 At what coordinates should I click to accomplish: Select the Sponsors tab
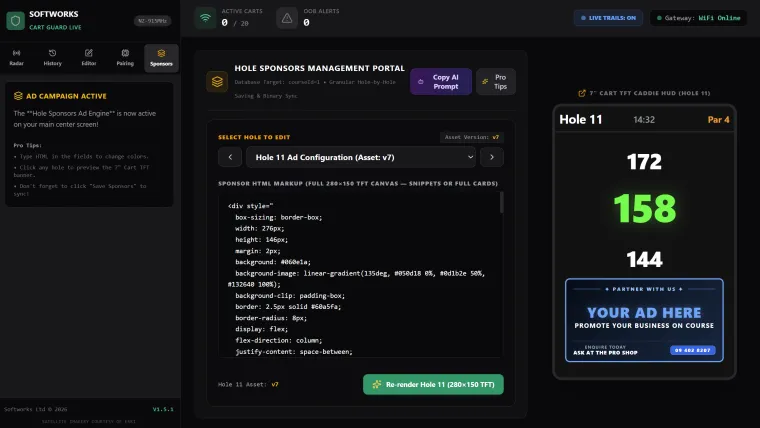pyautogui.click(x=161, y=58)
